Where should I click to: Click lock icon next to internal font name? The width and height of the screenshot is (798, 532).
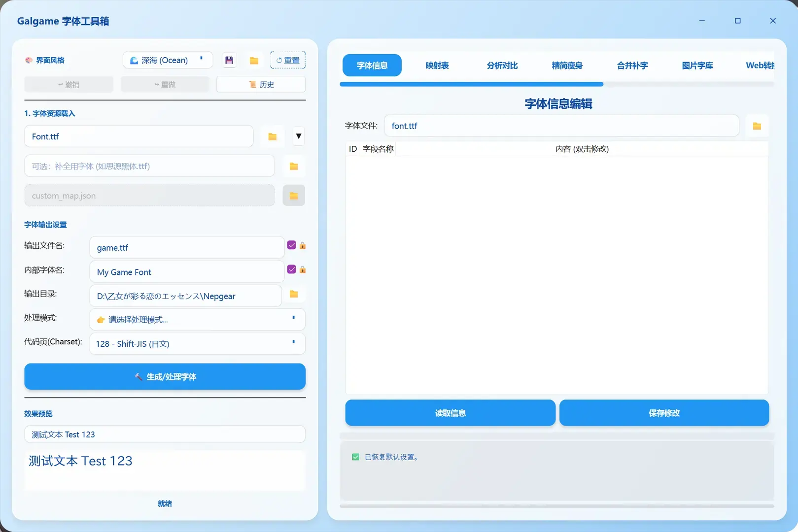pyautogui.click(x=303, y=269)
